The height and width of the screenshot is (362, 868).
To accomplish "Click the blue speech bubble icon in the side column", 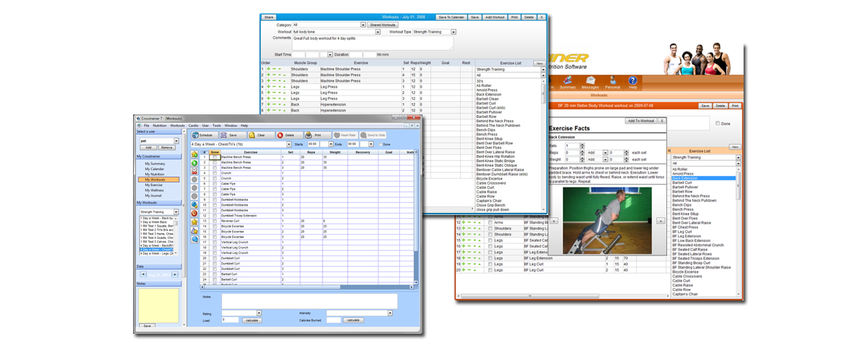I will coord(195,240).
